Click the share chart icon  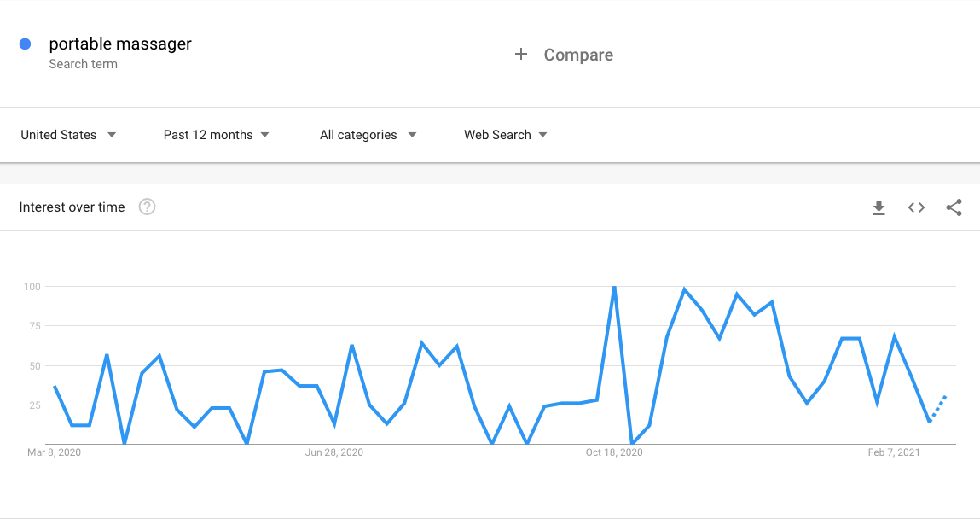954,207
